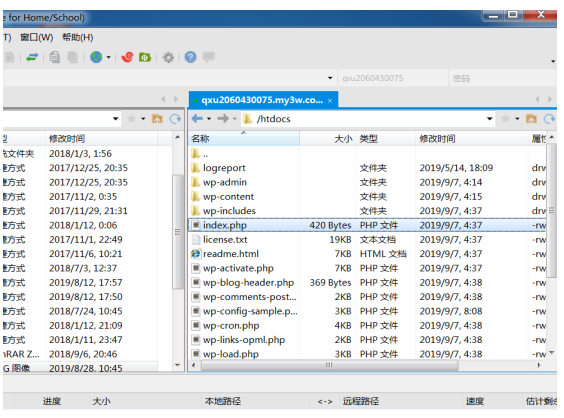The image size is (564, 418).
Task: Click remote pane parent folder icon
Action: click(531, 118)
